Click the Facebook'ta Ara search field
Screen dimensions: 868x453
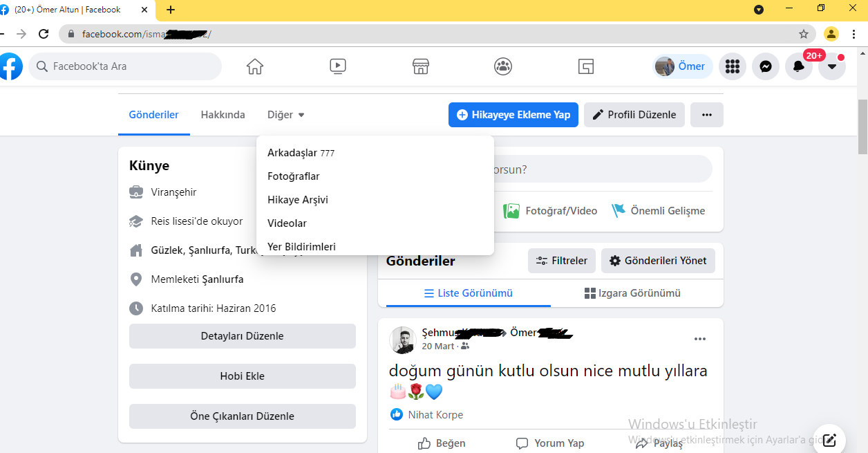[x=125, y=66]
